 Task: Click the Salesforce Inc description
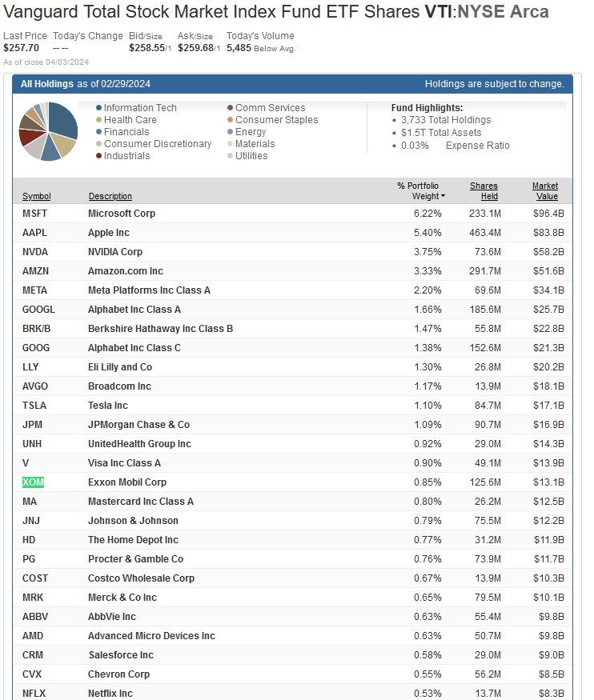121,655
